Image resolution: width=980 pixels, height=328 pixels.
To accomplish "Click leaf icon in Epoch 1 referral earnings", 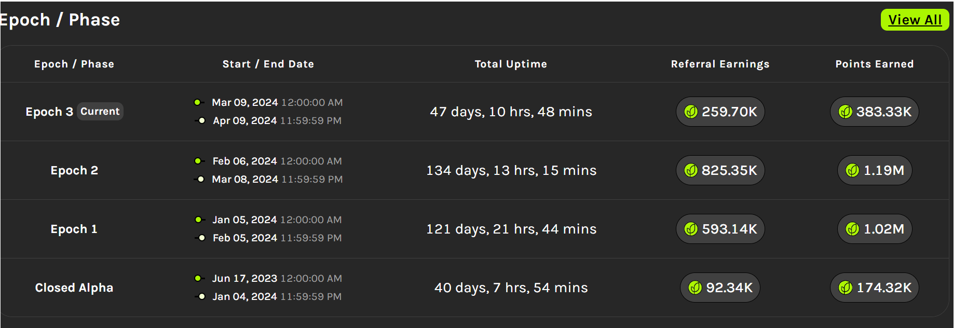I will (x=691, y=229).
